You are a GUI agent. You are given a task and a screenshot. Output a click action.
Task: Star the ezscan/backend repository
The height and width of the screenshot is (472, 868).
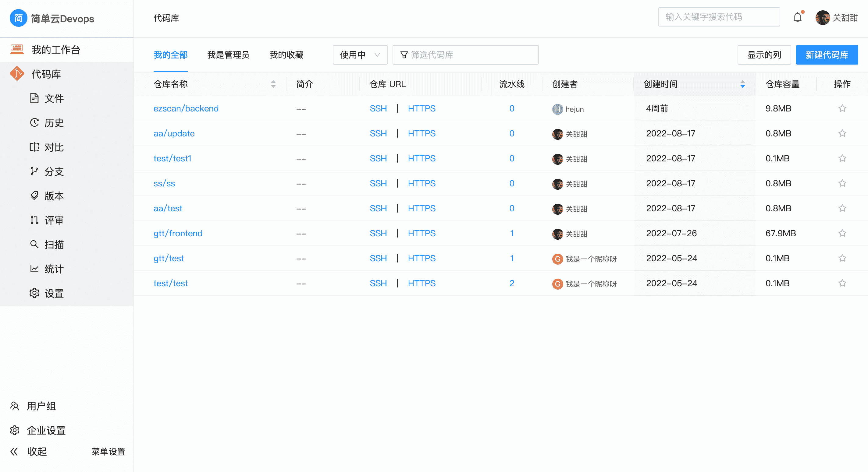[842, 108]
